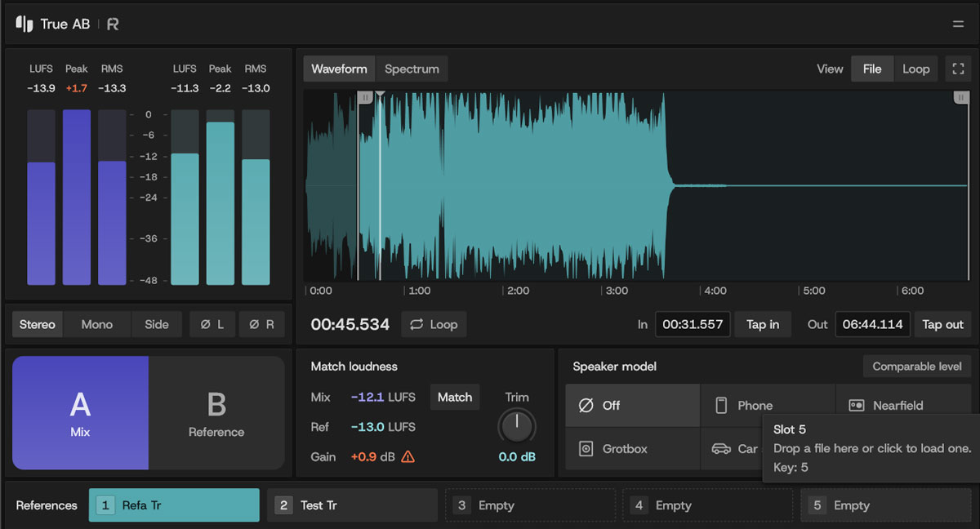Switch to the Waveform tab
The width and height of the screenshot is (980, 529).
(340, 69)
